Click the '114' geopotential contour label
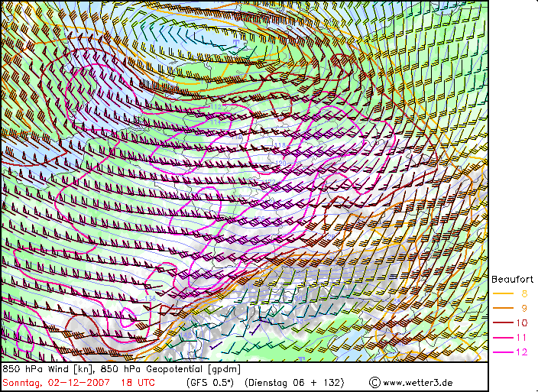This screenshot has width=538, height=392. pos(216,121)
